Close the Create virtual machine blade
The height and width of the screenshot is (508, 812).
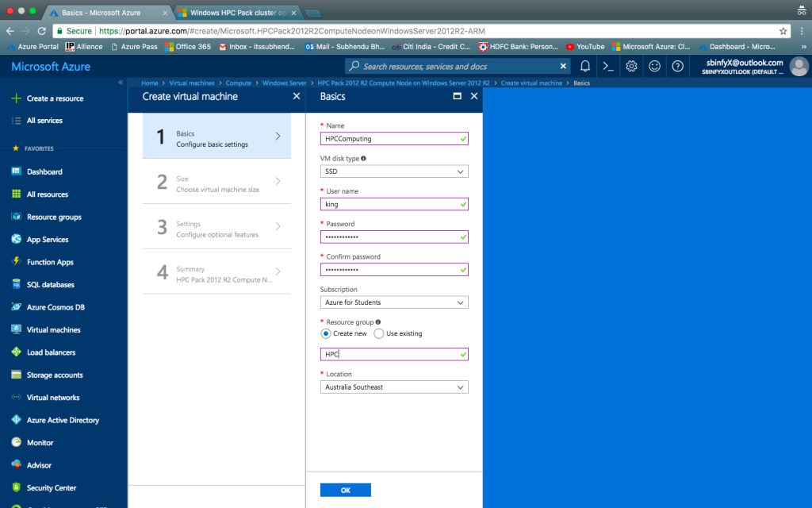pyautogui.click(x=297, y=96)
